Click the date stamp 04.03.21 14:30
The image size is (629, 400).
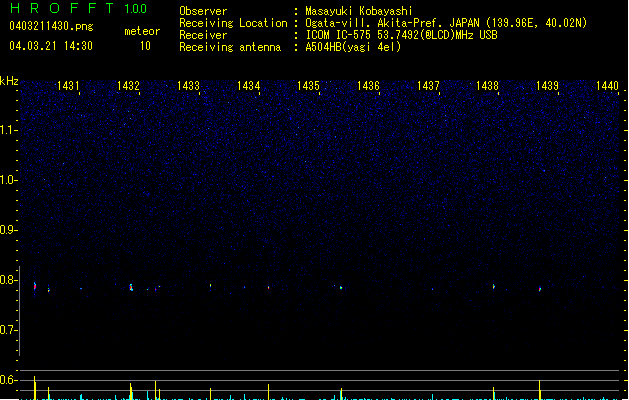point(51,46)
